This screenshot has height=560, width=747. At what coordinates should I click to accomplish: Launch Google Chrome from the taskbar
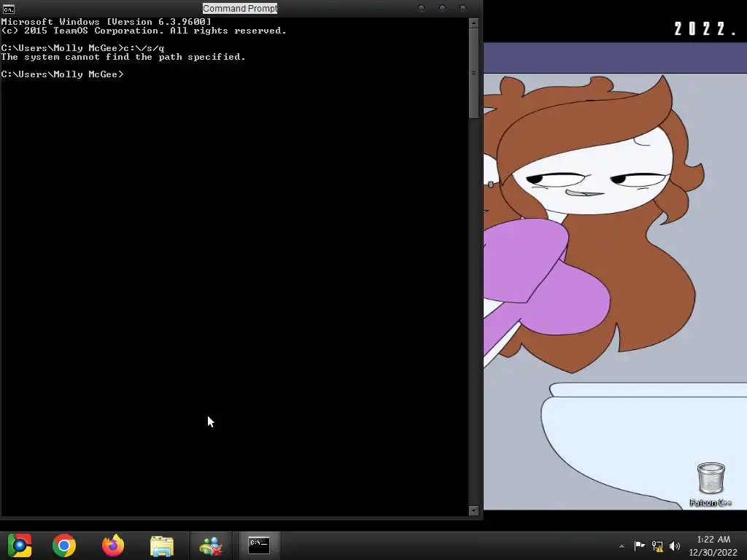pyautogui.click(x=64, y=545)
